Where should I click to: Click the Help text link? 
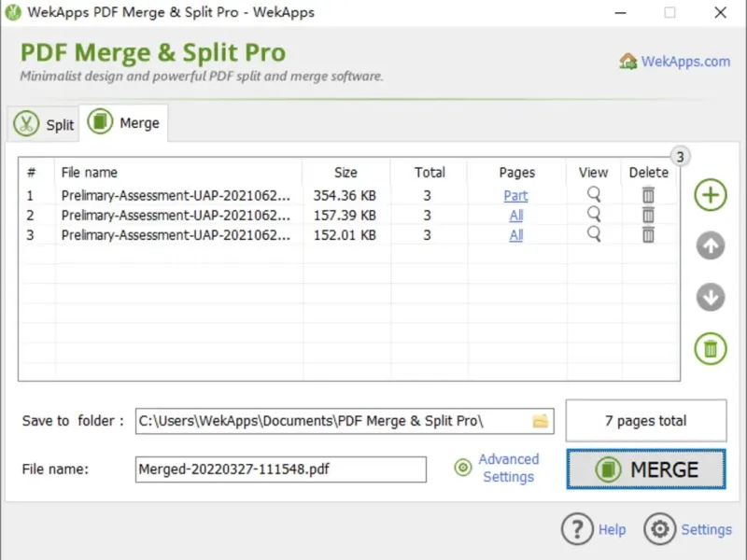tap(612, 529)
